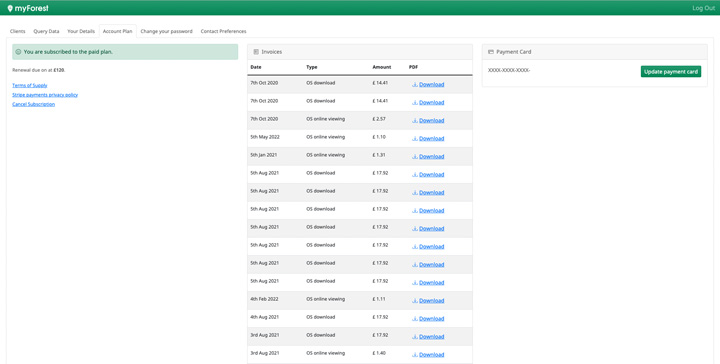Click the PDF column header

tap(413, 67)
